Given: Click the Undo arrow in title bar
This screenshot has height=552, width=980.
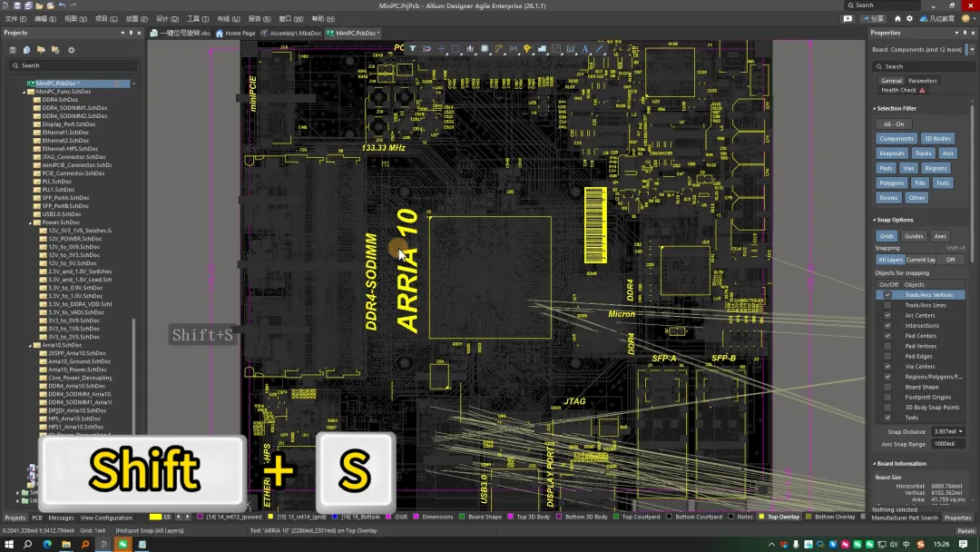Looking at the screenshot, I should click(x=62, y=5).
